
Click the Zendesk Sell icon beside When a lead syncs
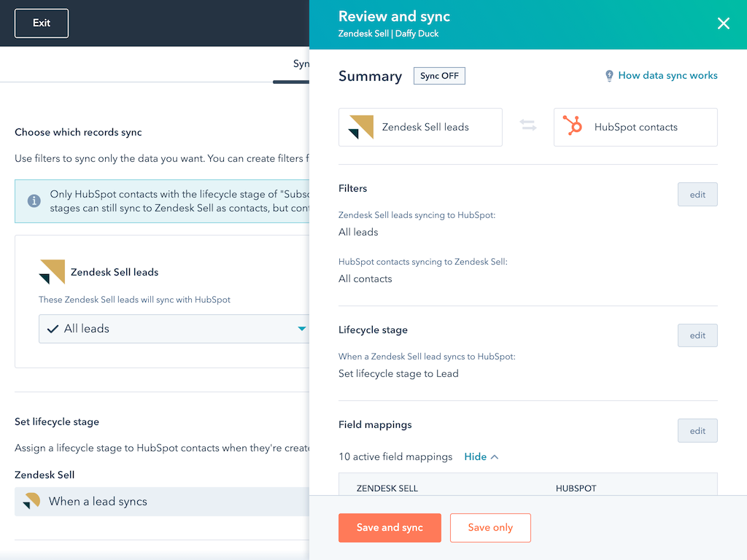[30, 502]
